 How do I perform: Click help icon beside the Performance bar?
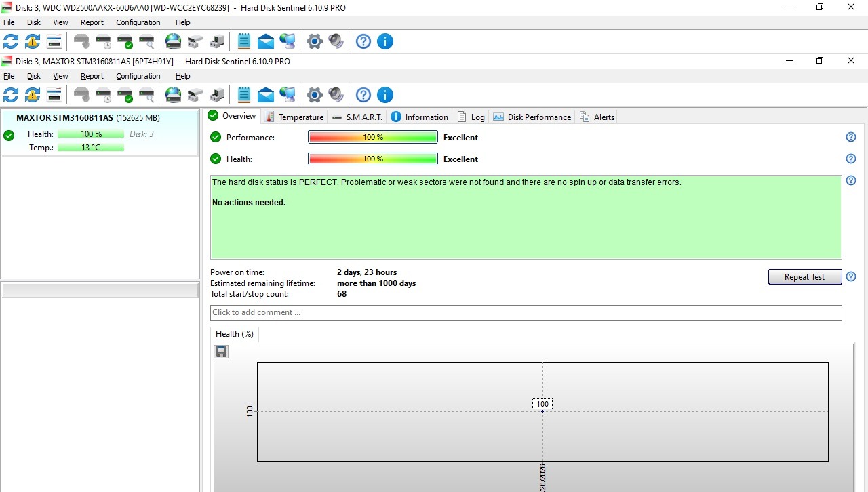pos(851,137)
